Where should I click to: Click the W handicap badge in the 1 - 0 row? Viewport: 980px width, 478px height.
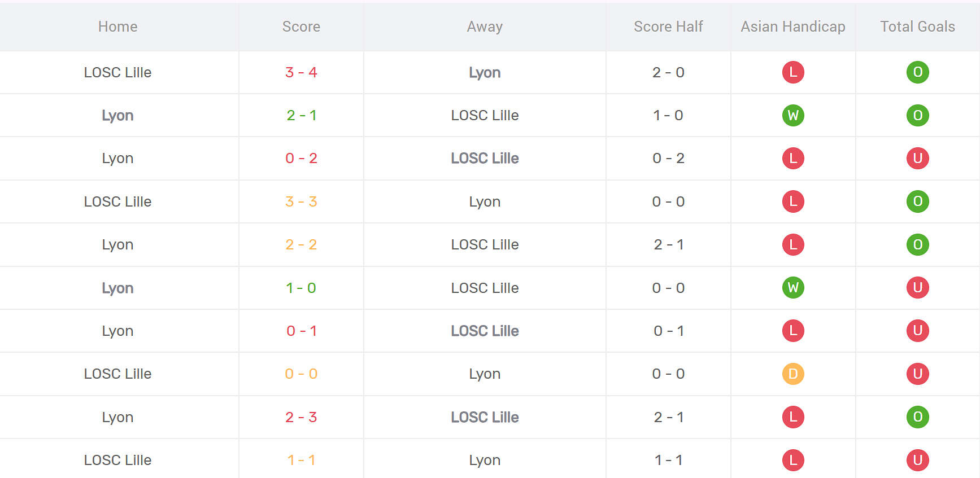[793, 288]
